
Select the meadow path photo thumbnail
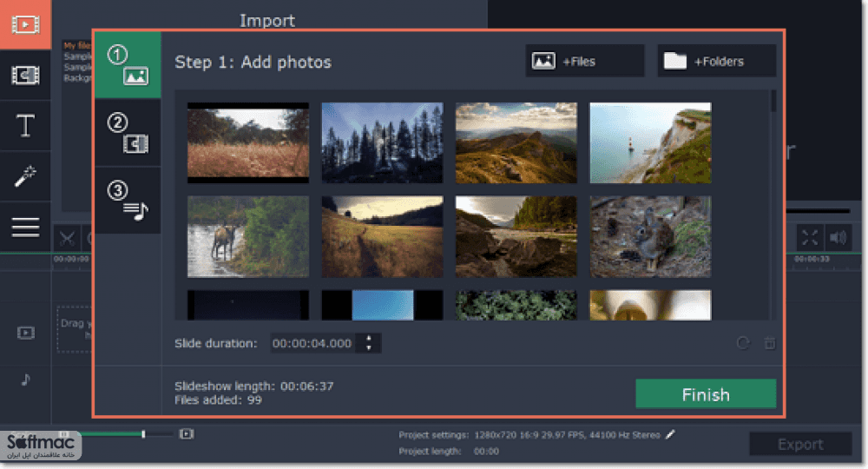(382, 236)
